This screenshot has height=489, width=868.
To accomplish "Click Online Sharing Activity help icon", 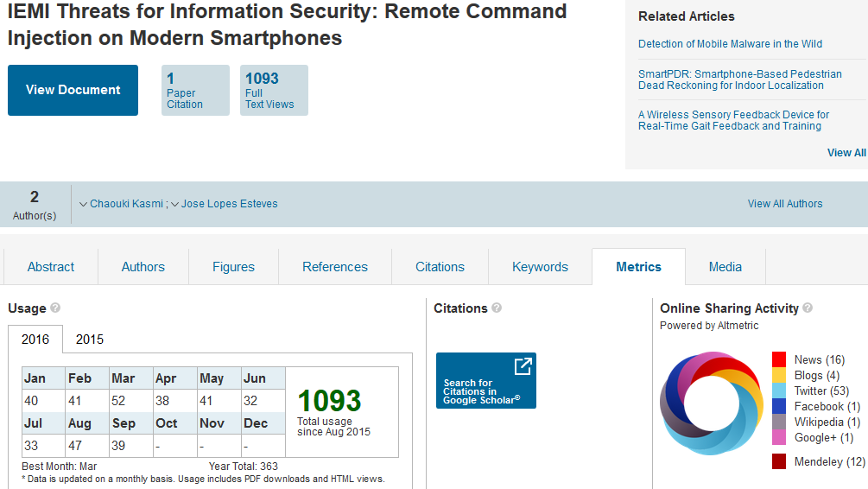I will coord(807,308).
